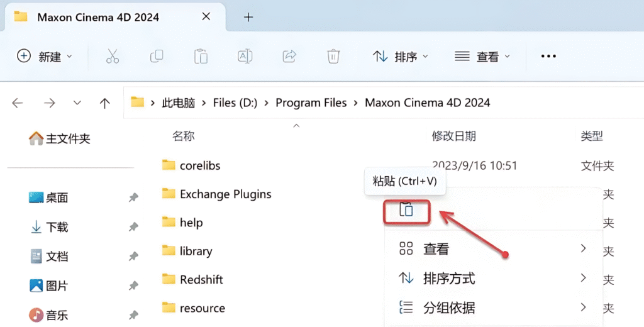Viewport: 644px width, 327px height.
Task: Unpin 图片 using its pin icon
Action: pos(133,285)
